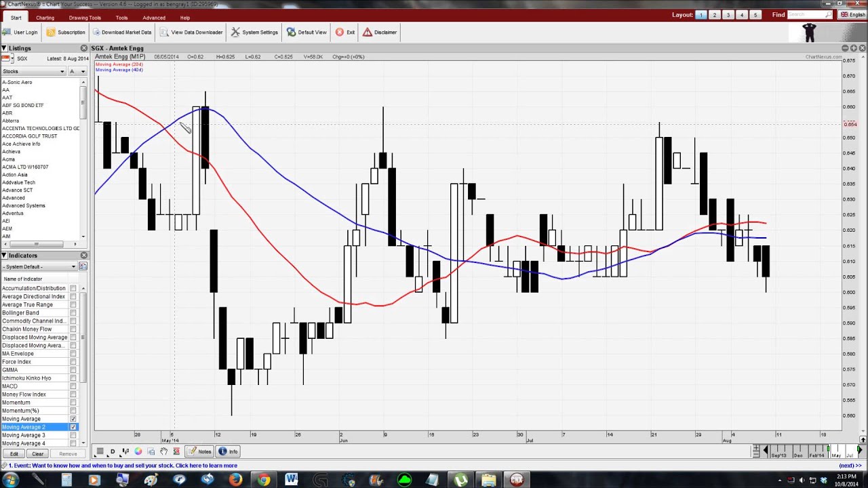
Task: Collapse the Listings panel
Action: [x=4, y=48]
